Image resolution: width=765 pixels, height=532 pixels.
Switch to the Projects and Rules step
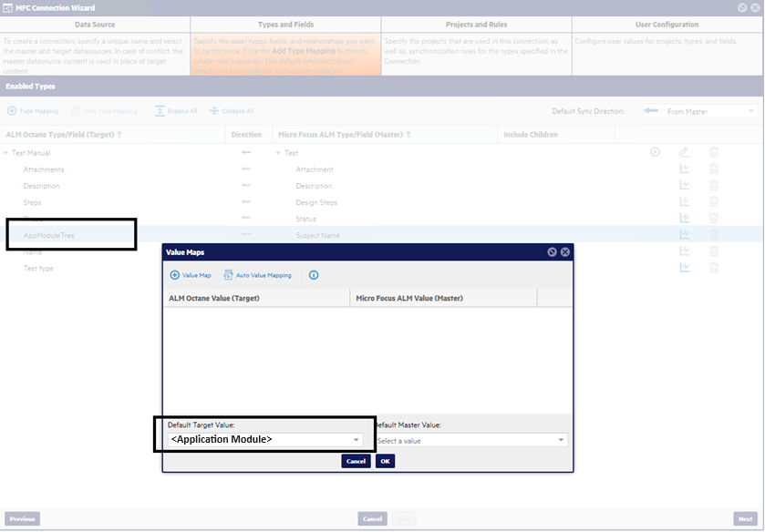pos(476,25)
